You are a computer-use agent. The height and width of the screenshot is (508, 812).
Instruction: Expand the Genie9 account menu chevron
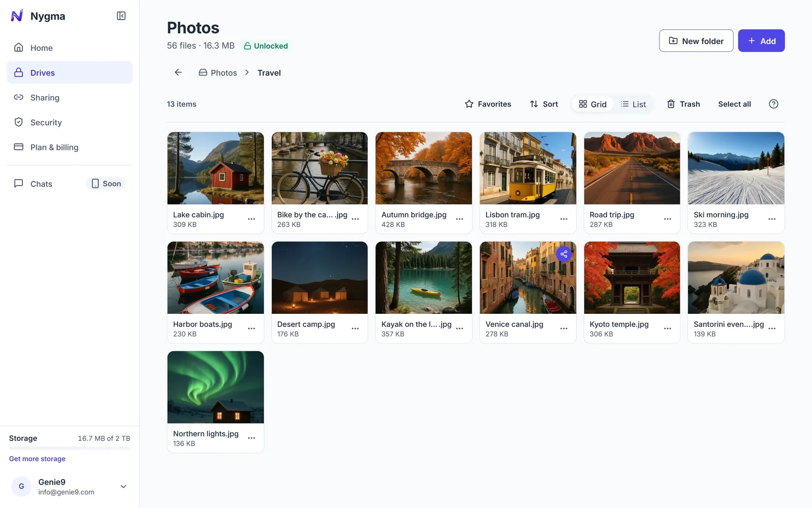point(123,486)
